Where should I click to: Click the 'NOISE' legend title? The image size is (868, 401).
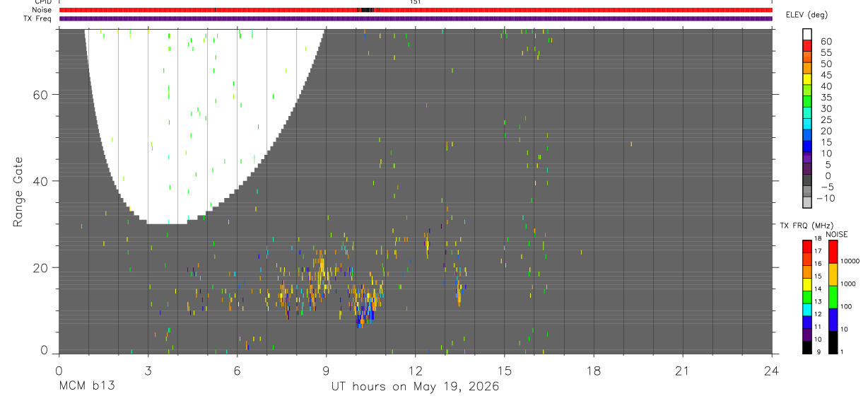coord(837,235)
